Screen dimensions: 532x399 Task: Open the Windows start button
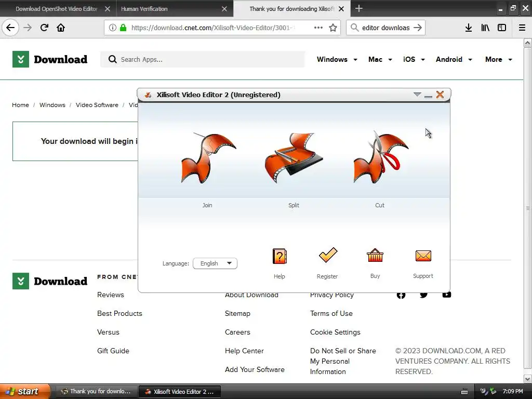(25, 391)
